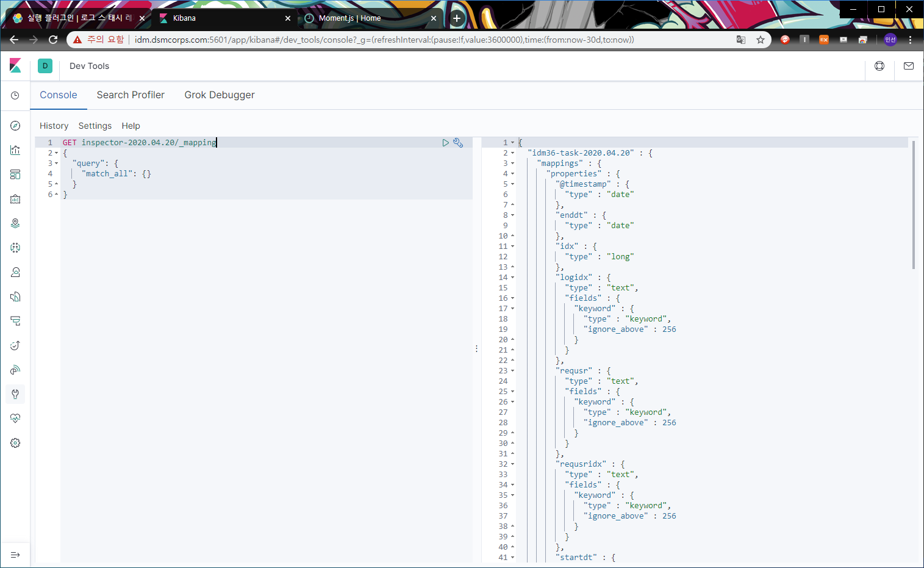Image resolution: width=924 pixels, height=568 pixels.
Task: Open Dashboard from the sidebar
Action: tap(15, 174)
